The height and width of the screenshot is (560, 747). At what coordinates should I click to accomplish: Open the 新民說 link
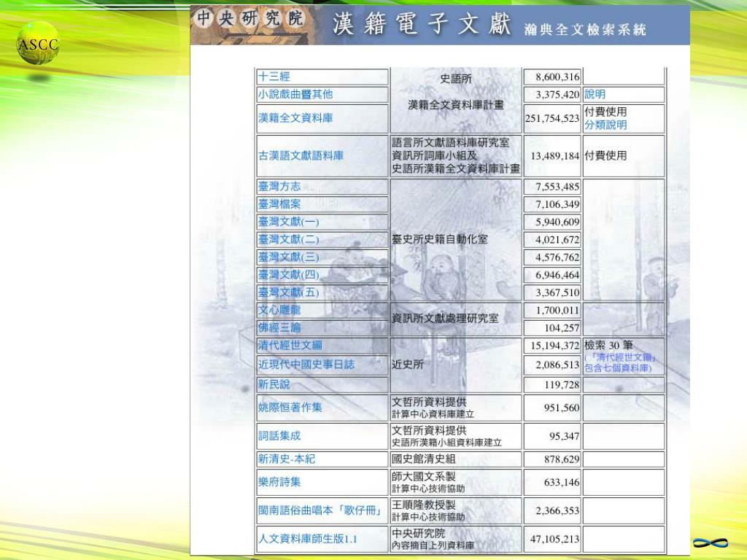pyautogui.click(x=274, y=384)
